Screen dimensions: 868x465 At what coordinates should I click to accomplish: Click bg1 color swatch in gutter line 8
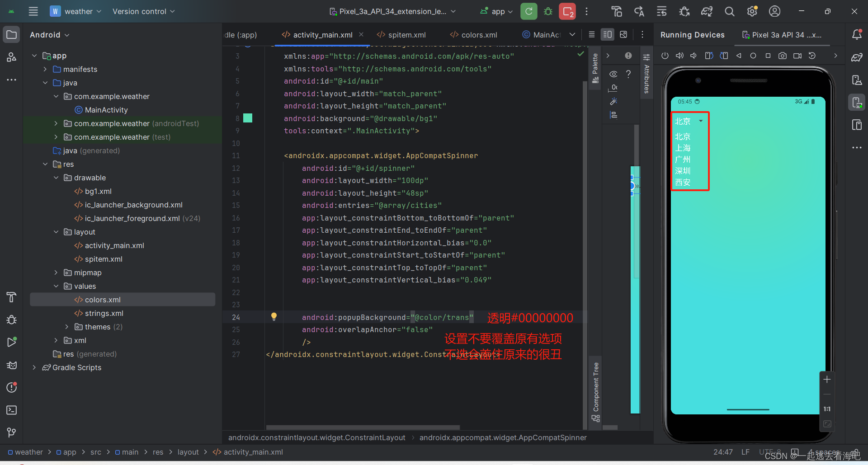coord(248,118)
